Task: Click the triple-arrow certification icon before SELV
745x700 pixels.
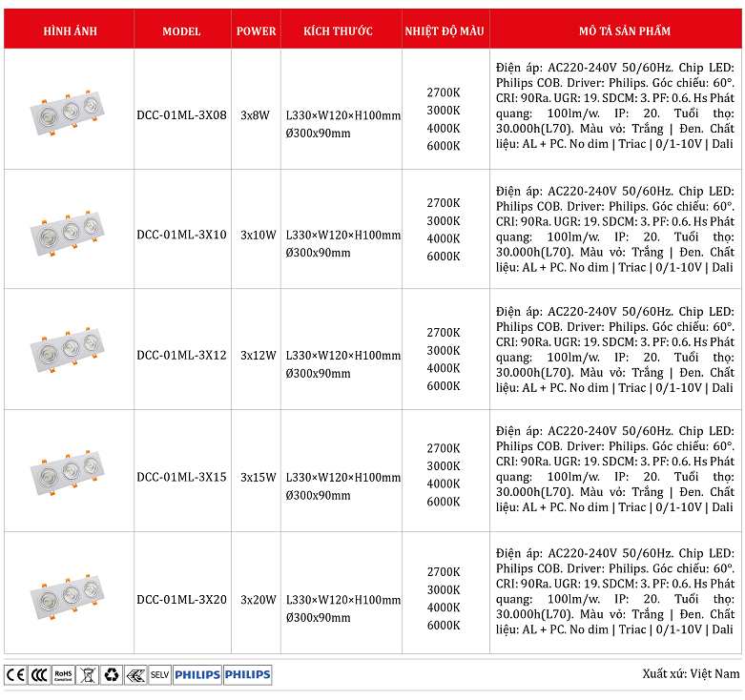Action: 135,674
